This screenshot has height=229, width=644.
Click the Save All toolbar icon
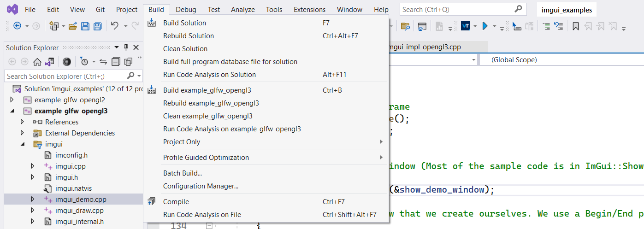[97, 26]
